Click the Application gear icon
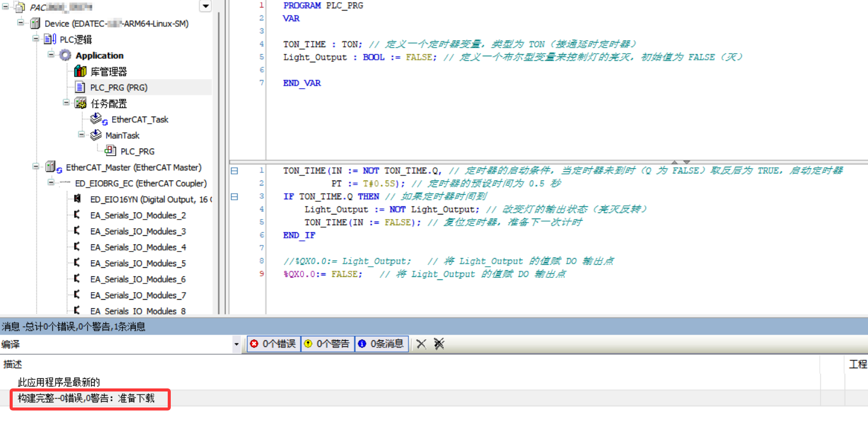The width and height of the screenshot is (868, 429). click(65, 55)
